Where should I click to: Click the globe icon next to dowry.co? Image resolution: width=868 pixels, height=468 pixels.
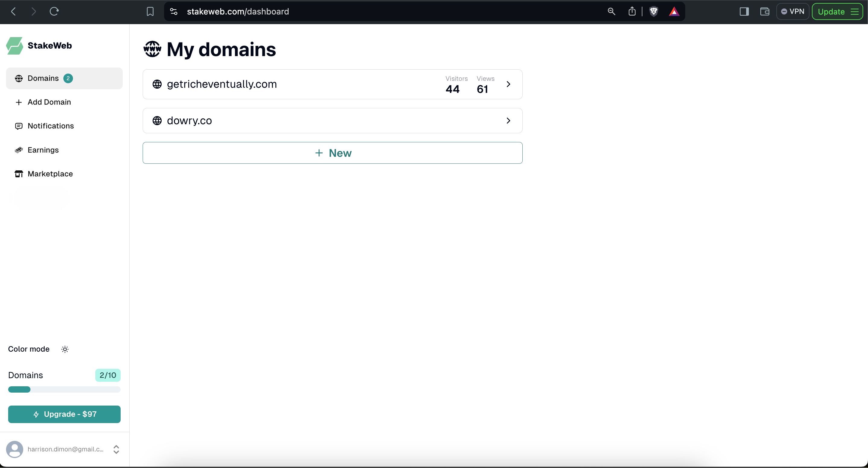point(157,121)
